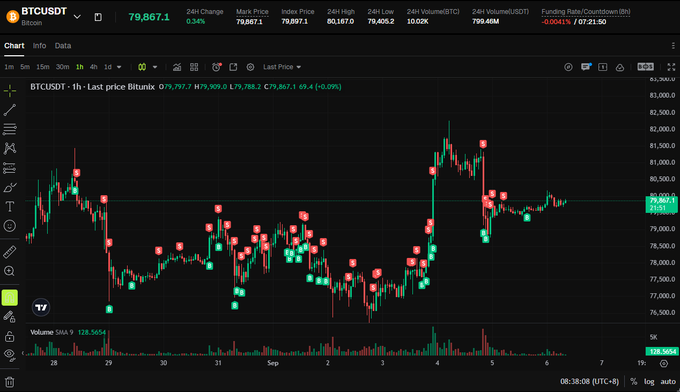This screenshot has height=392, width=680.
Task: Open the forecasting and measurement tool
Action: click(10, 168)
